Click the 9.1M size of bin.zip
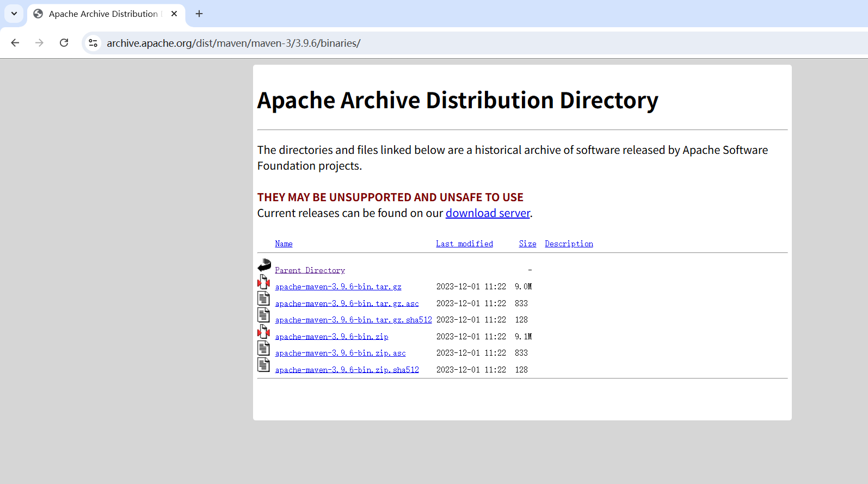 click(523, 337)
